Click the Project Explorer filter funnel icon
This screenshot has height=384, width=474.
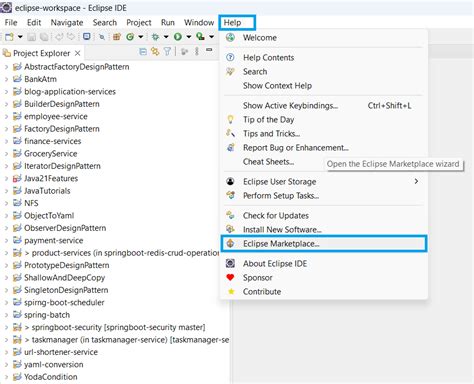pos(167,51)
